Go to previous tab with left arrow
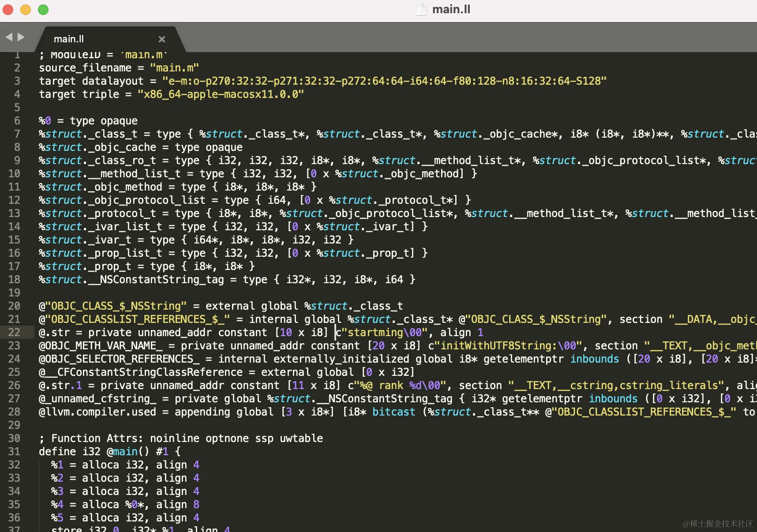 coord(8,37)
